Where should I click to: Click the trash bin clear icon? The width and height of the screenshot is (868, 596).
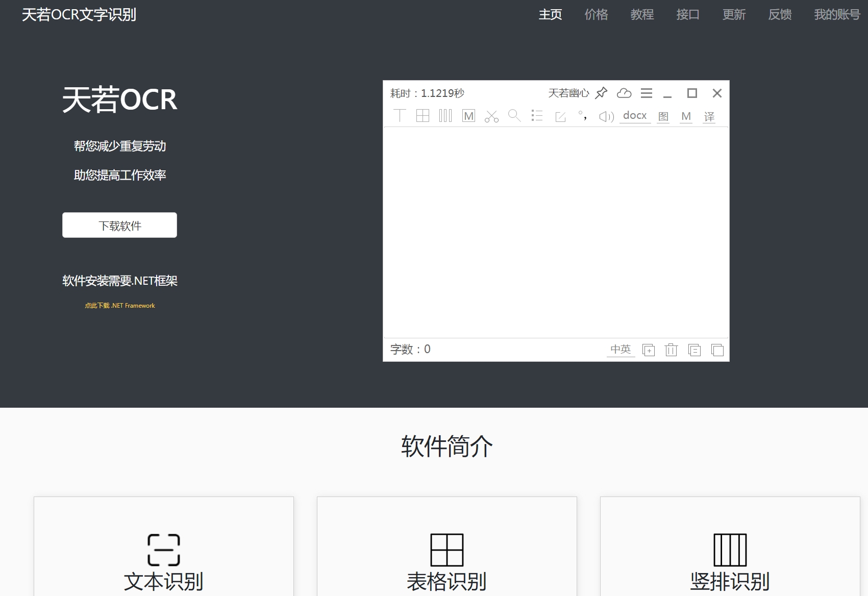point(671,350)
